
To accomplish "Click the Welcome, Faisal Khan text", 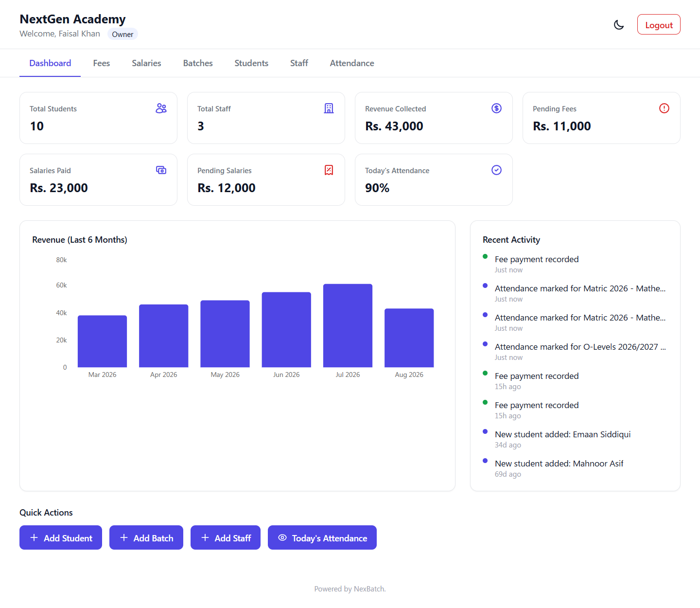I will pos(60,34).
